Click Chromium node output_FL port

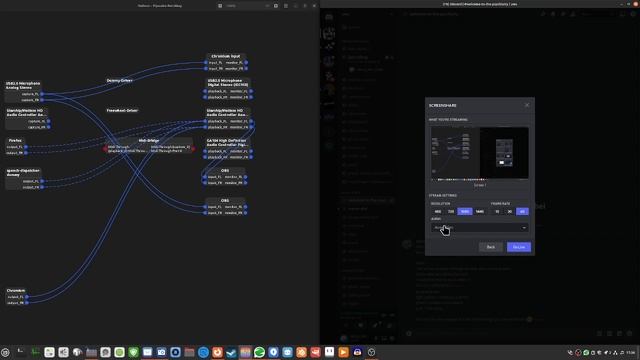point(27,297)
